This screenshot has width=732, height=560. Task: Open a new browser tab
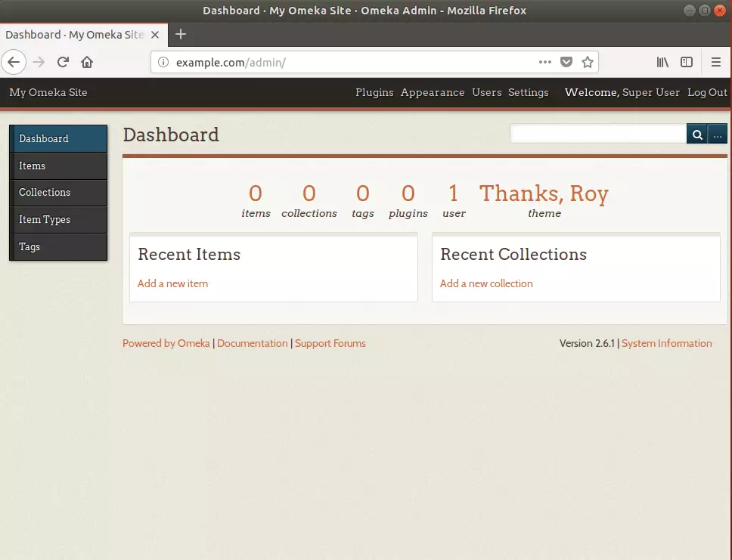coord(181,34)
